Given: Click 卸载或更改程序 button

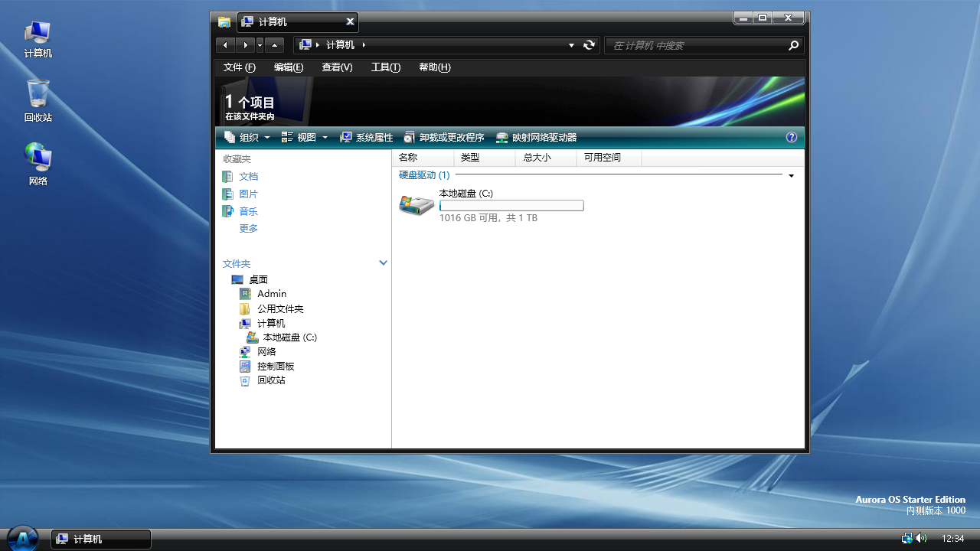Looking at the screenshot, I should pyautogui.click(x=444, y=138).
